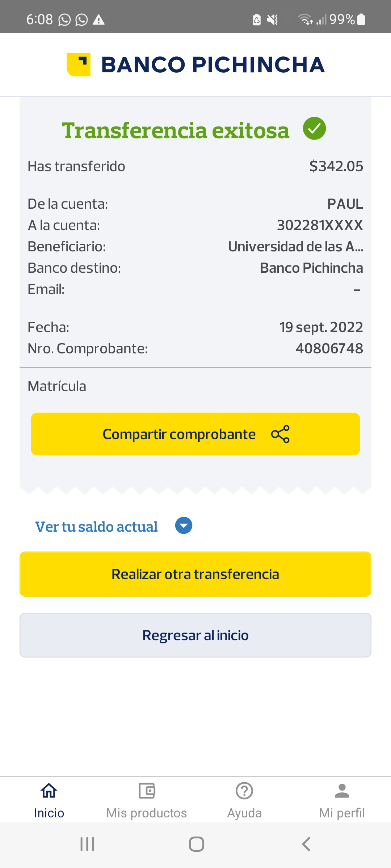
Task: Tap the Android back arrow
Action: 306,844
